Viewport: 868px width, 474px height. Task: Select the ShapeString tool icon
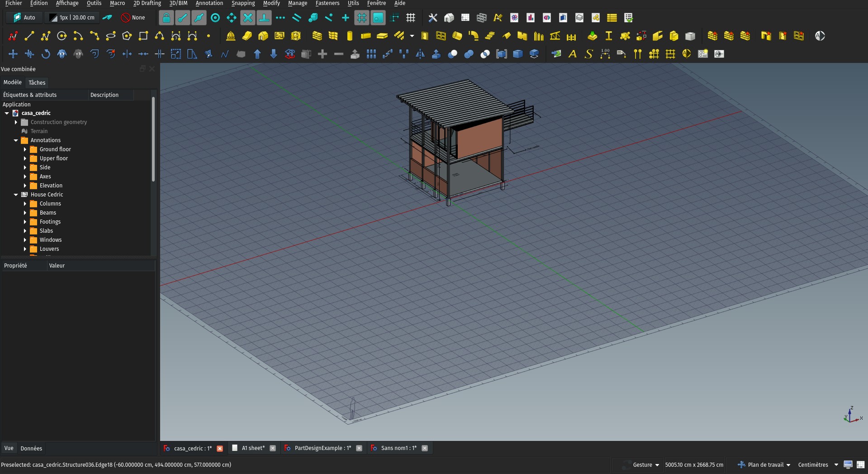pyautogui.click(x=589, y=54)
